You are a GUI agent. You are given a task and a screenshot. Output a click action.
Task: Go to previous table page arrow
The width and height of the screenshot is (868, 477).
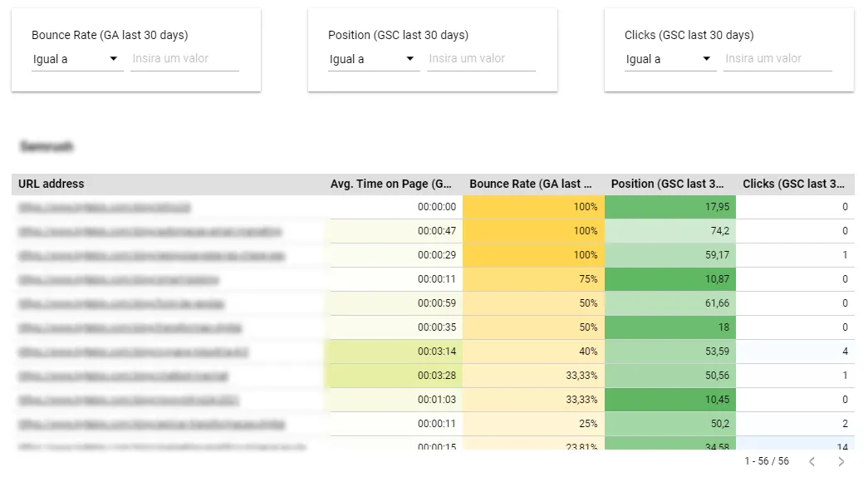click(x=812, y=461)
